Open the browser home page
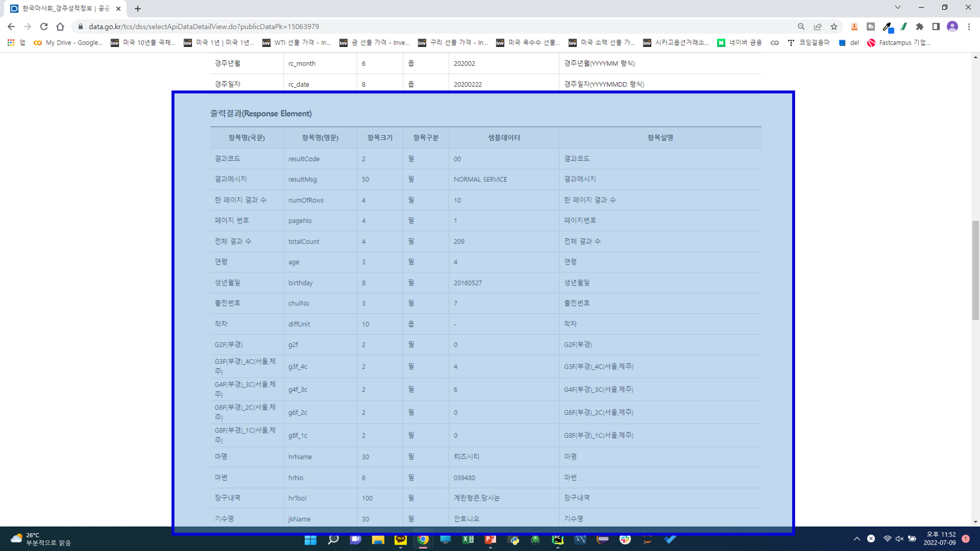 coord(60,26)
